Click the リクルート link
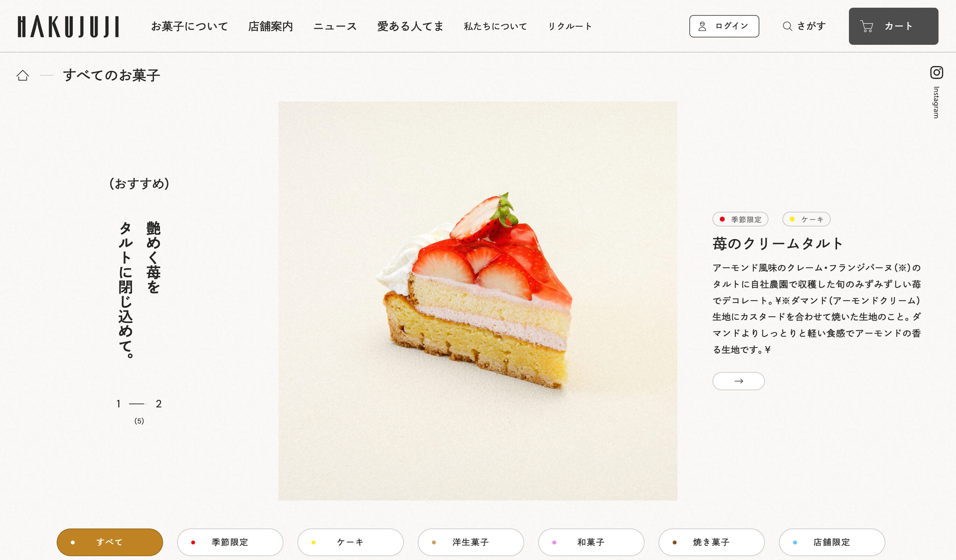 [570, 26]
